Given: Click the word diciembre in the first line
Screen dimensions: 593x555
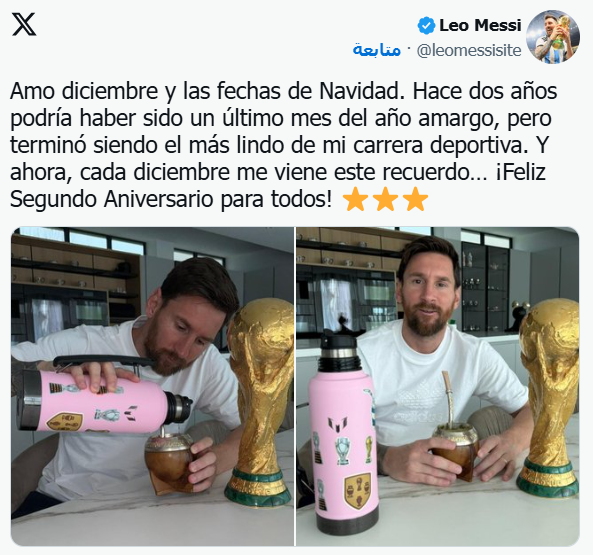Looking at the screenshot, I should coord(110,91).
